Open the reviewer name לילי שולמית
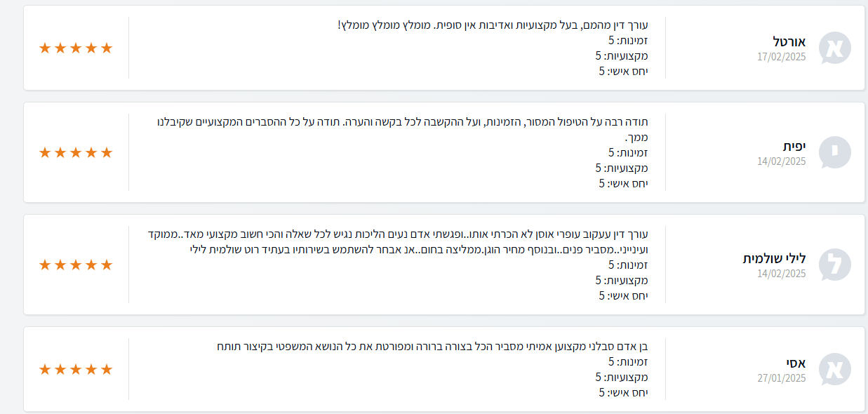 [x=774, y=258]
